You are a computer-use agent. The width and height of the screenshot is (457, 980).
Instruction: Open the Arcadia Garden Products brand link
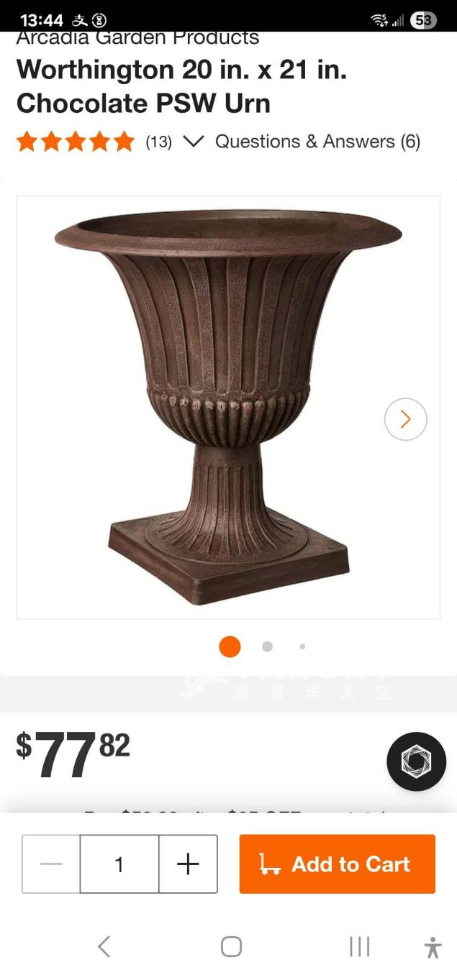137,38
